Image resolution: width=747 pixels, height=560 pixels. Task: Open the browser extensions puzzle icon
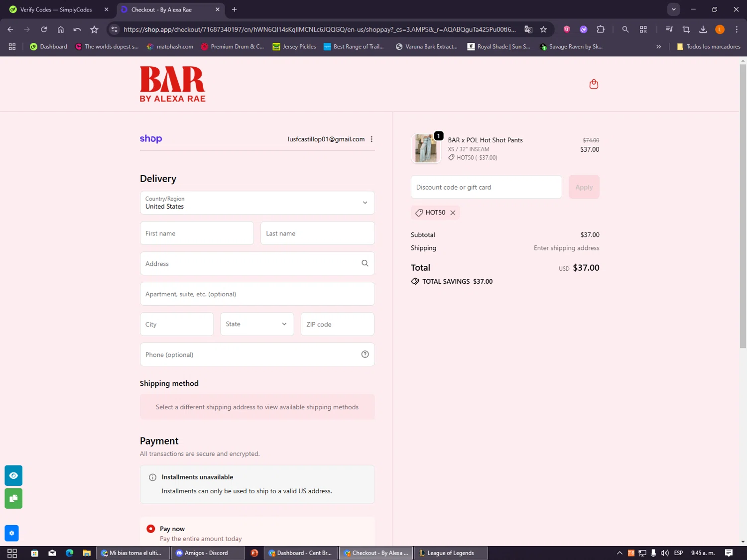[601, 29]
